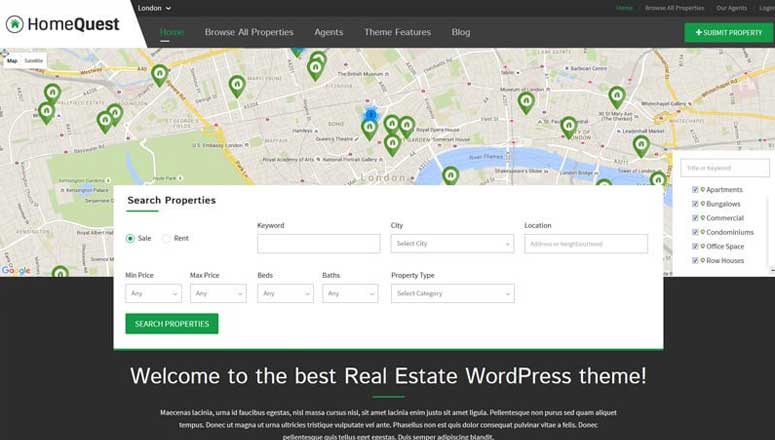Screen dimensions: 775x440
Task: Select the pin near Whitechapel Gallery
Action: (x=617, y=96)
